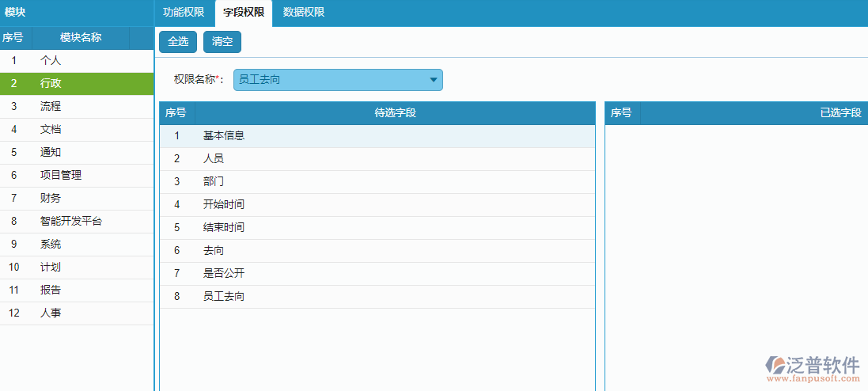Image resolution: width=868 pixels, height=391 pixels.
Task: Open the 权限名称 dropdown showing 员工去向
Action: (338, 80)
